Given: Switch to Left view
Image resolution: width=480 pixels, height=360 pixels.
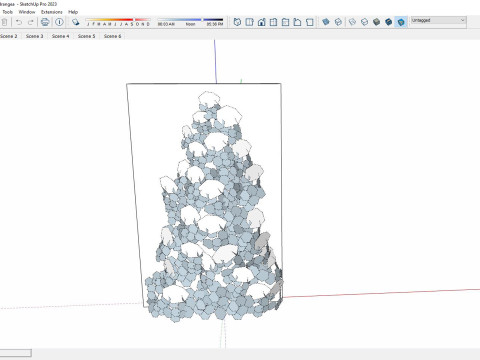Looking at the screenshot, I should click(297, 22).
